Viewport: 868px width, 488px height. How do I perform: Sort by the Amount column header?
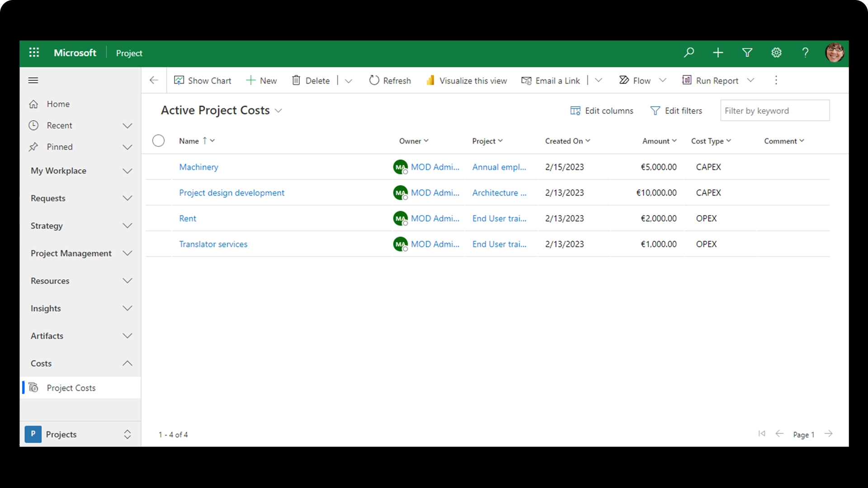coord(656,141)
